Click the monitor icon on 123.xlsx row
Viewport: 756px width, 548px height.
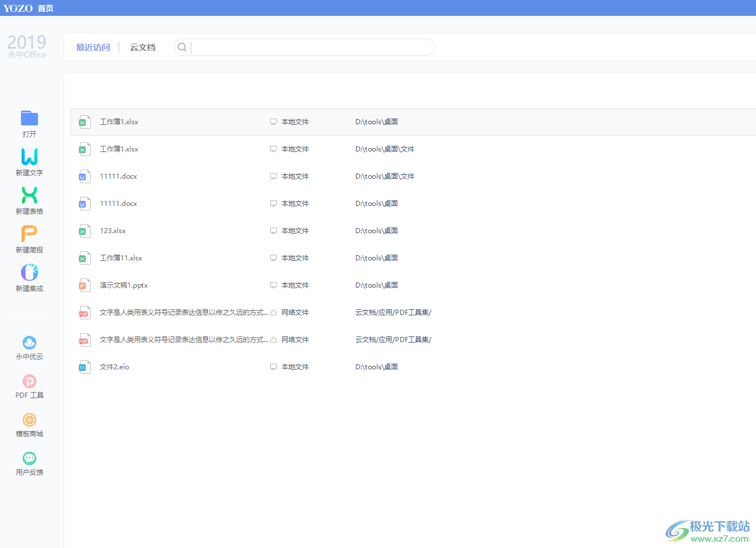[274, 231]
